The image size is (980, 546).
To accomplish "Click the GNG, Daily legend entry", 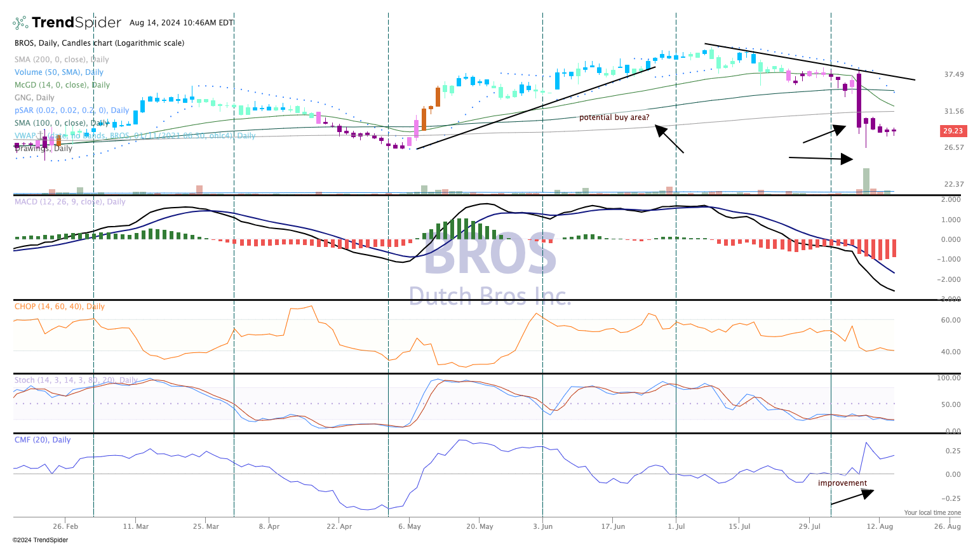I will [34, 98].
